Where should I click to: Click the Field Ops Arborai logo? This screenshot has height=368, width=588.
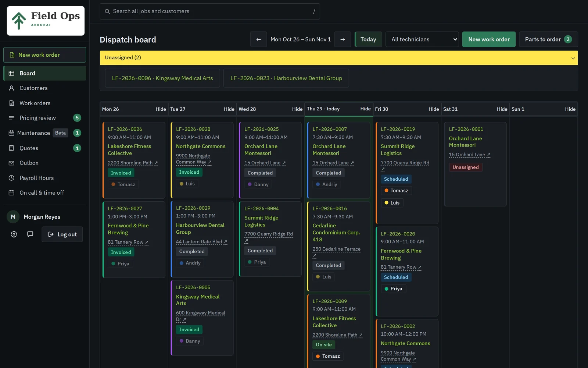pyautogui.click(x=46, y=21)
